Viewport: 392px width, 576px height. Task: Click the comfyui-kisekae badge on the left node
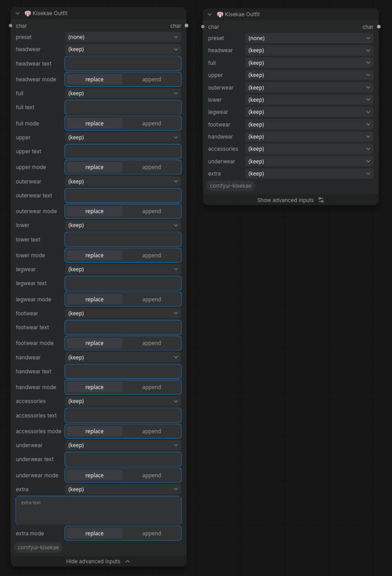pos(38,548)
